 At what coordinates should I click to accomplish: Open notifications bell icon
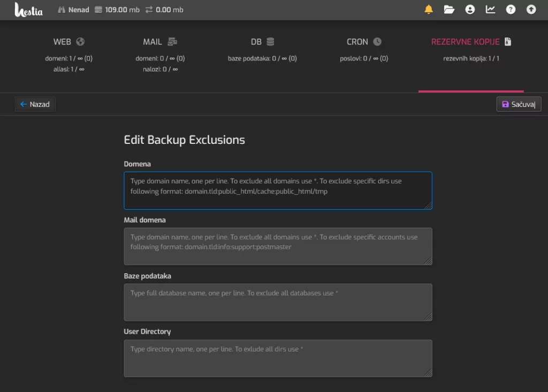point(429,10)
